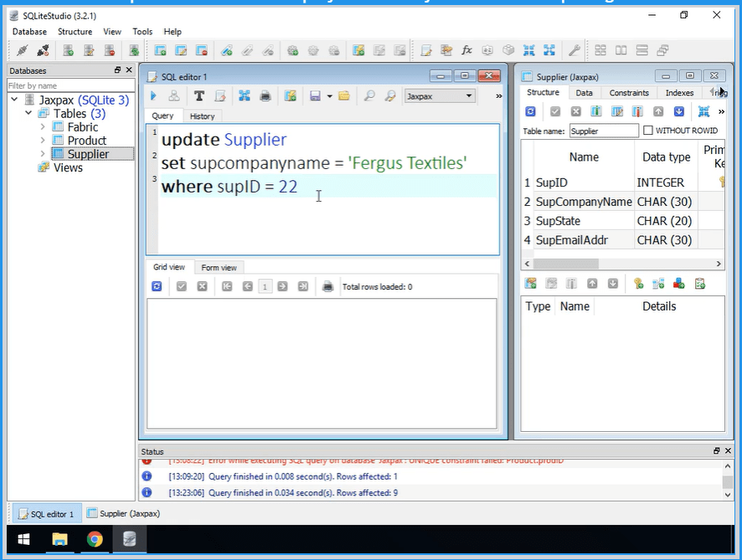Click the SQL editor 1 button in the bottom task bar
The width and height of the screenshot is (742, 560).
coord(46,514)
